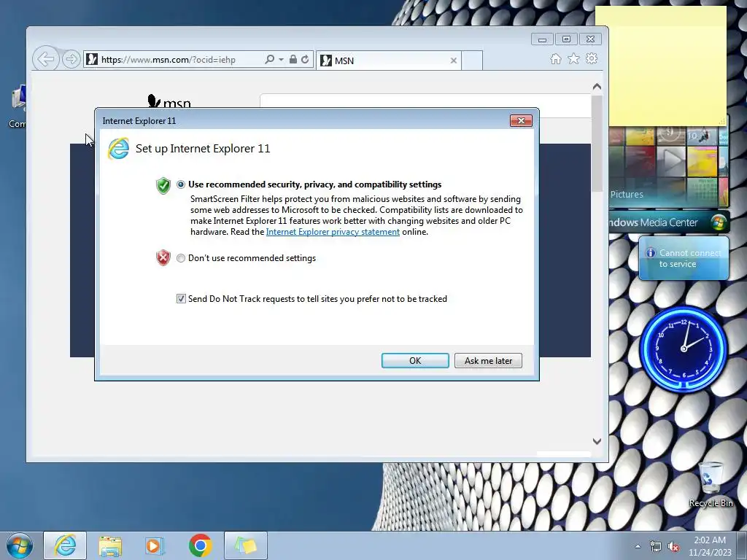Click the Refresh icon in address bar
The height and width of the screenshot is (560, 747).
click(x=305, y=60)
